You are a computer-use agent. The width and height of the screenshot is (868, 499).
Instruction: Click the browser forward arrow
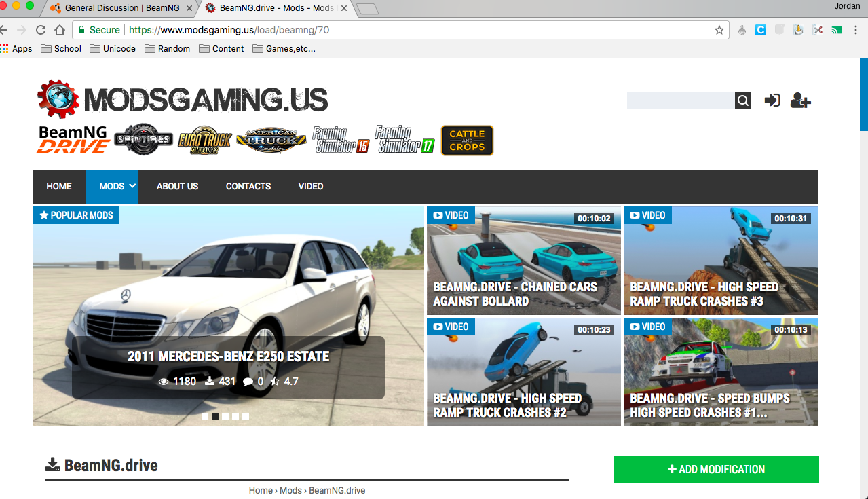click(x=22, y=30)
